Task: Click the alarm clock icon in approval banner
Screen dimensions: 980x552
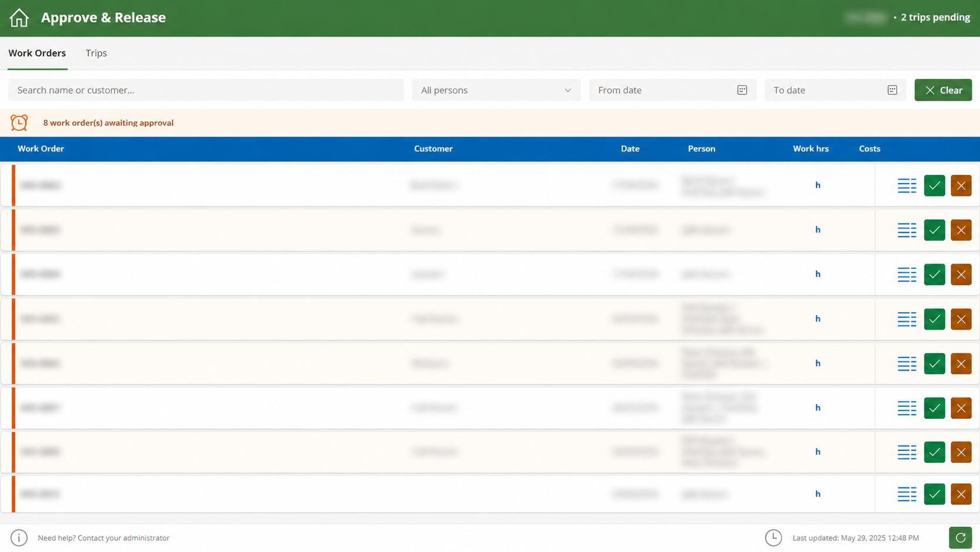Action: pos(19,123)
